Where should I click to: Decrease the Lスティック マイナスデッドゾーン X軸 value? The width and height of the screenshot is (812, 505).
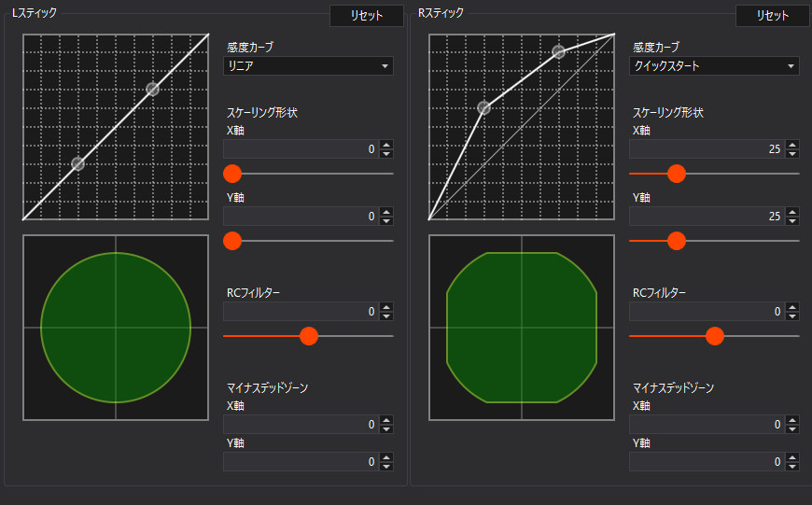(x=386, y=428)
